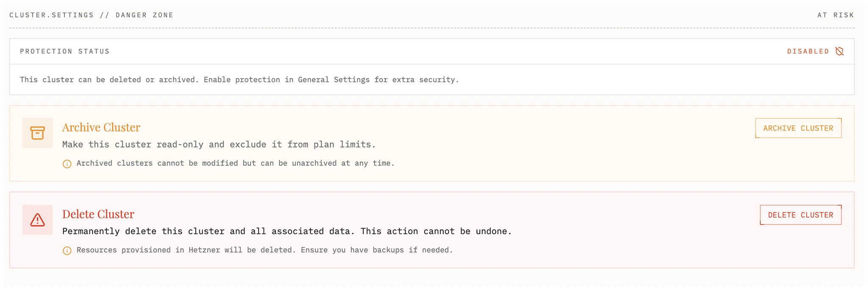Click the Archive Cluster button
This screenshot has height=290, width=868.
pyautogui.click(x=798, y=128)
